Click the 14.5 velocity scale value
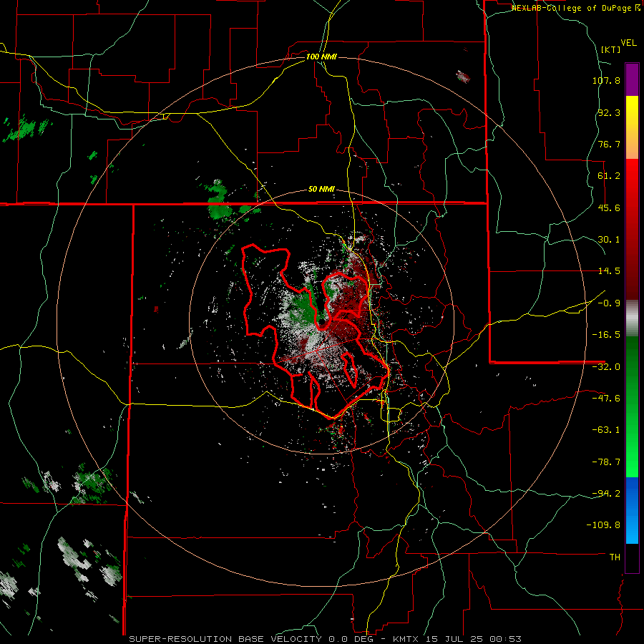 609,271
